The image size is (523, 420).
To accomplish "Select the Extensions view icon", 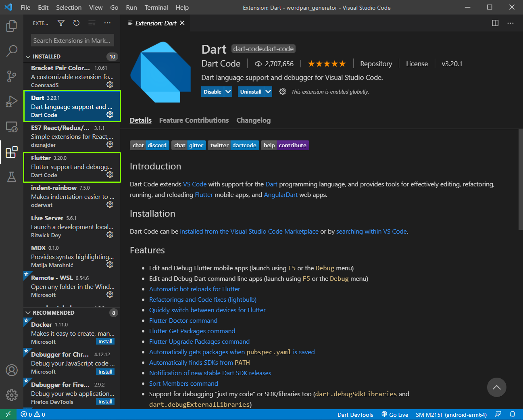I will coord(12,152).
